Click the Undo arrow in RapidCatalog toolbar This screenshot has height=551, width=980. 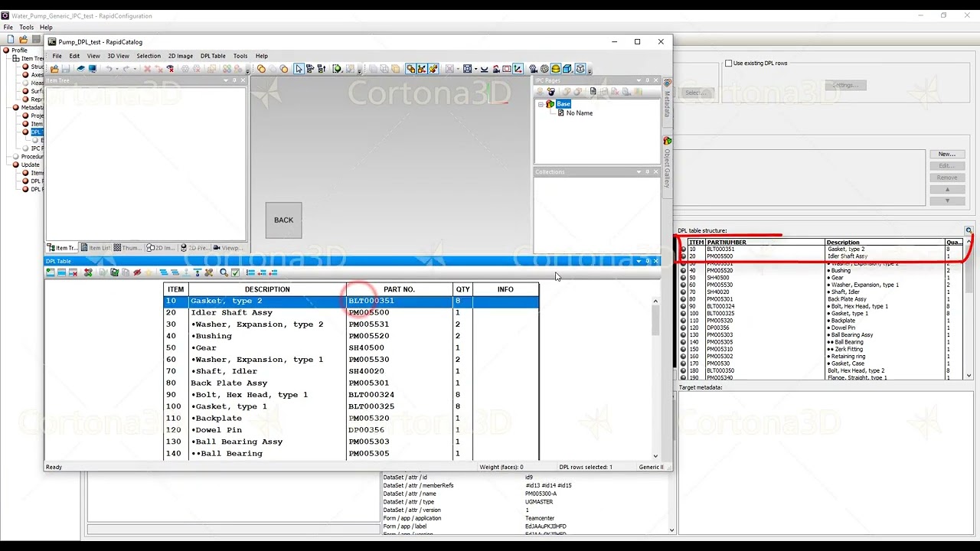pyautogui.click(x=109, y=69)
